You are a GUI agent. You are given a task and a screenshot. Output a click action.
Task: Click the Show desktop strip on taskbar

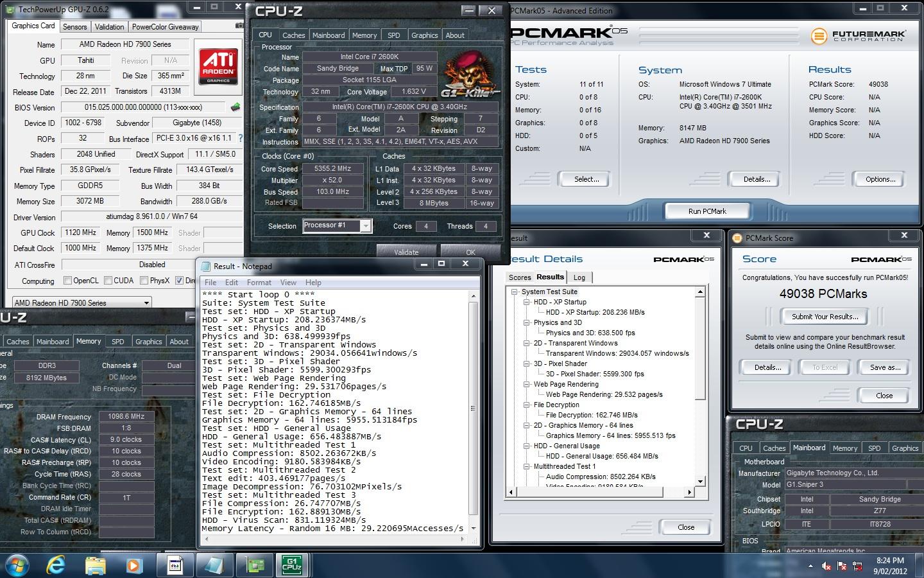[920, 566]
